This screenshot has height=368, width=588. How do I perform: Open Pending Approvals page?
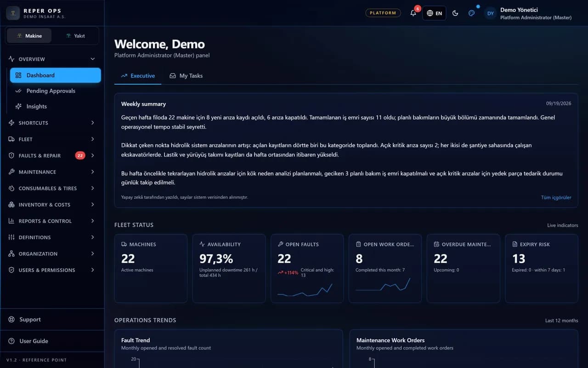click(56, 91)
